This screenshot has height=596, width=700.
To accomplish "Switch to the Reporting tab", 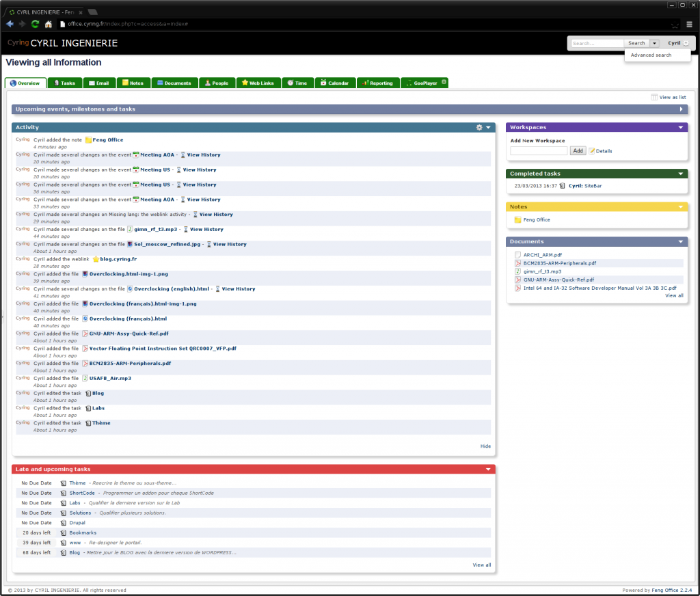I will tap(378, 83).
